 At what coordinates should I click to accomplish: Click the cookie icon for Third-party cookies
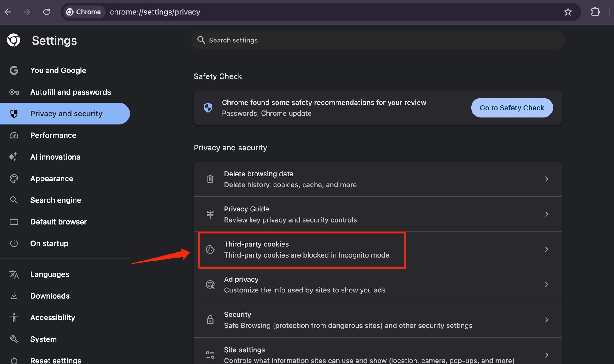210,249
